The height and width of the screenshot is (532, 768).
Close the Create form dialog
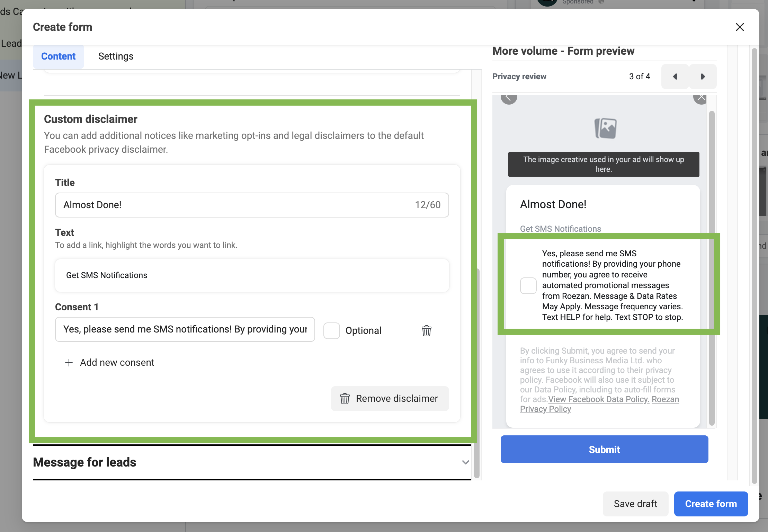[x=740, y=27]
